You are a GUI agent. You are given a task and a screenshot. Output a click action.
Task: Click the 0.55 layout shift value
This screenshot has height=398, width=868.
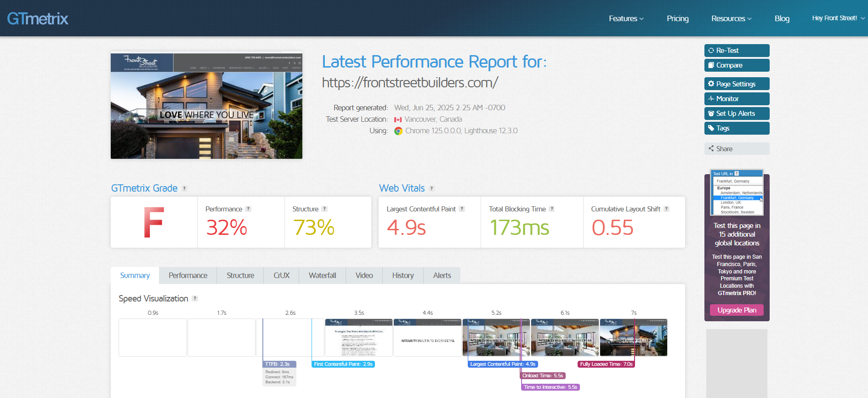coord(613,227)
